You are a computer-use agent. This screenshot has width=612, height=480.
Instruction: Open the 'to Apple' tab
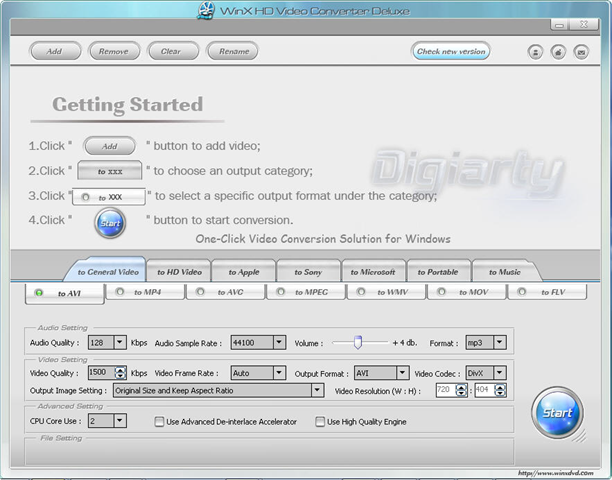[x=244, y=272]
